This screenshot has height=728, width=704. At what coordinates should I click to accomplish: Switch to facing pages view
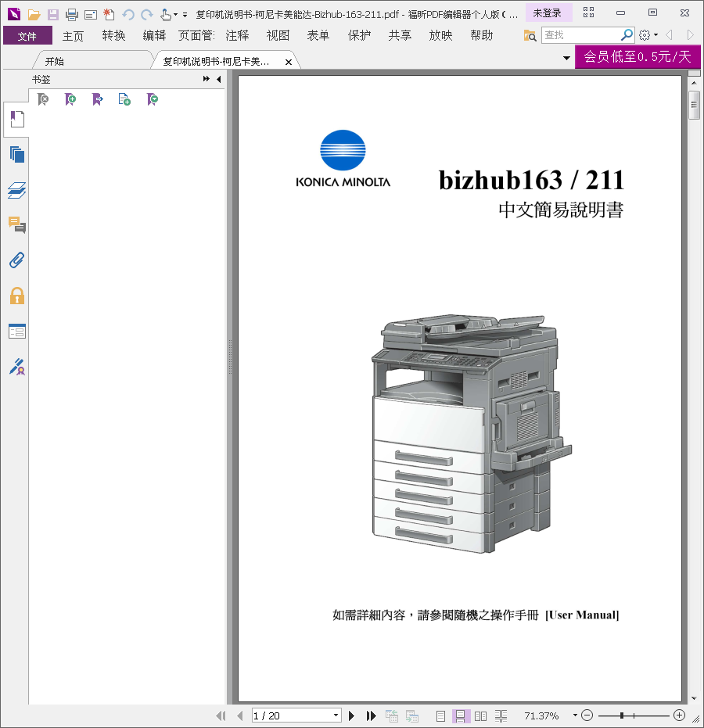pos(480,716)
